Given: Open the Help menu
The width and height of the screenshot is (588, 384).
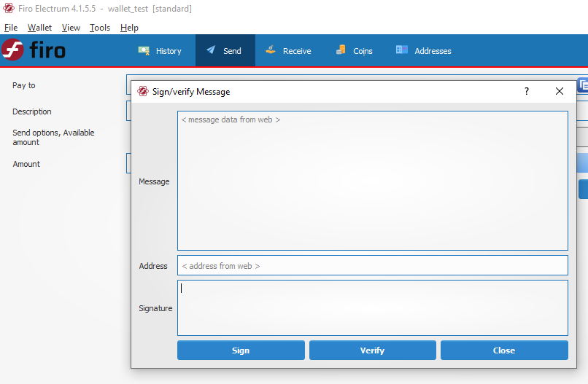Looking at the screenshot, I should (x=129, y=28).
